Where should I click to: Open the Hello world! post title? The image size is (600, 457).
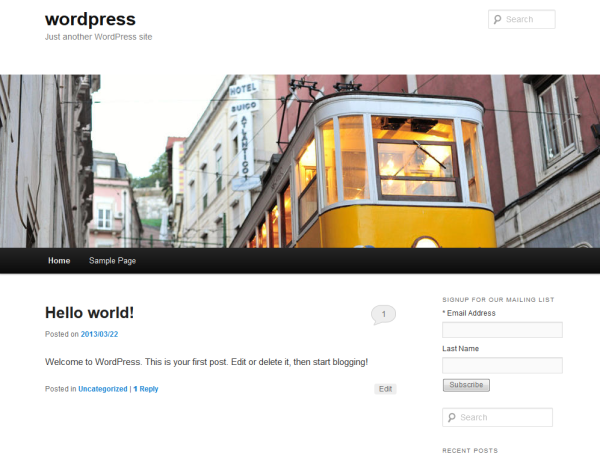[90, 313]
